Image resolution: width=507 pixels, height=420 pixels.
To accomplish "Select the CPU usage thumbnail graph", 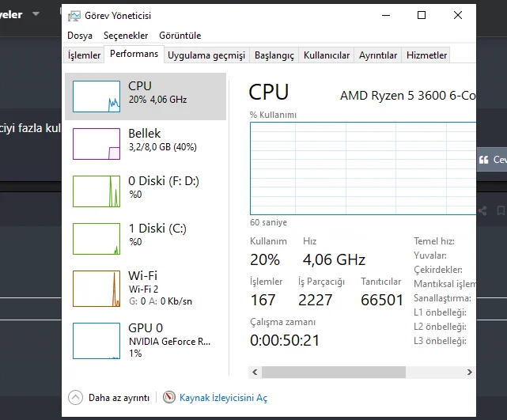I will pyautogui.click(x=96, y=96).
